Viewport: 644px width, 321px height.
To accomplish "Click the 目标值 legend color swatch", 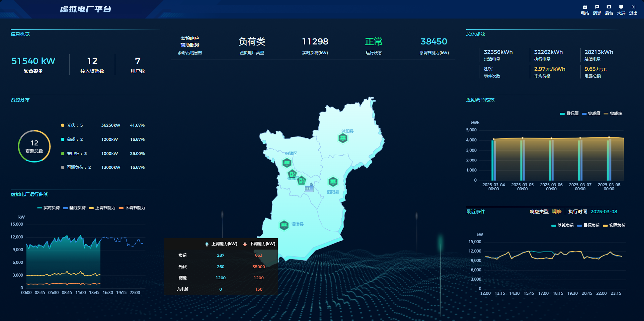I will 562,114.
